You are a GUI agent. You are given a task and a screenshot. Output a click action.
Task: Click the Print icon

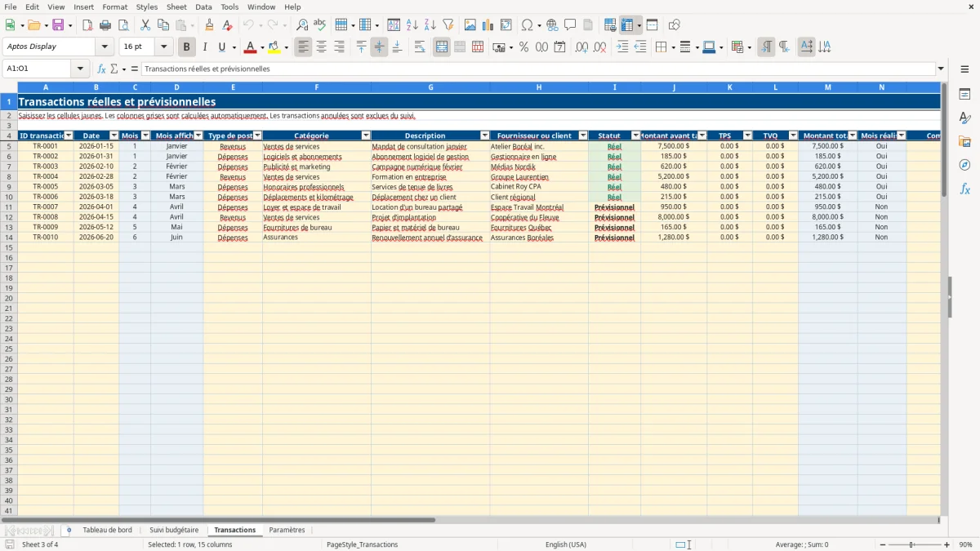click(x=105, y=25)
